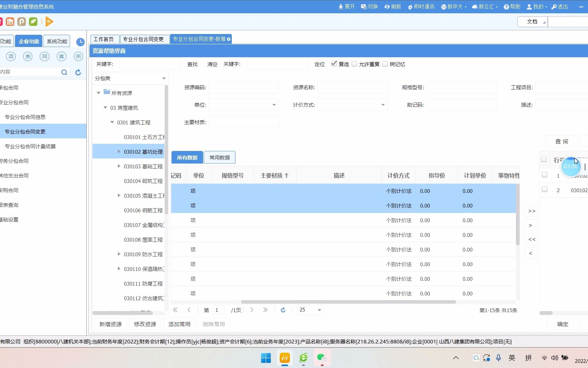Select the circular 同 icon

click(x=45, y=56)
